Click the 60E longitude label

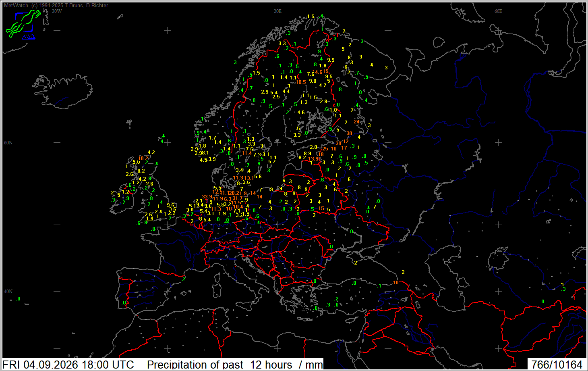[498, 11]
